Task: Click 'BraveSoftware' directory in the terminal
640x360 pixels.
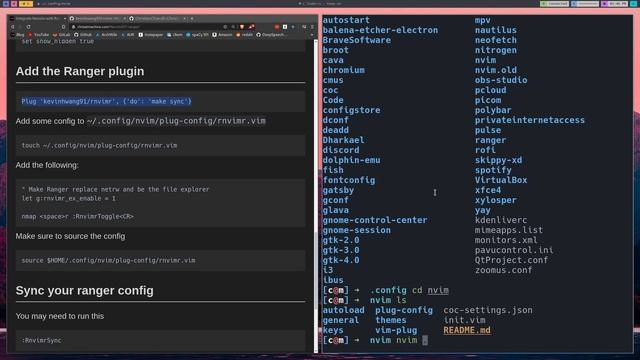Action: click(356, 40)
